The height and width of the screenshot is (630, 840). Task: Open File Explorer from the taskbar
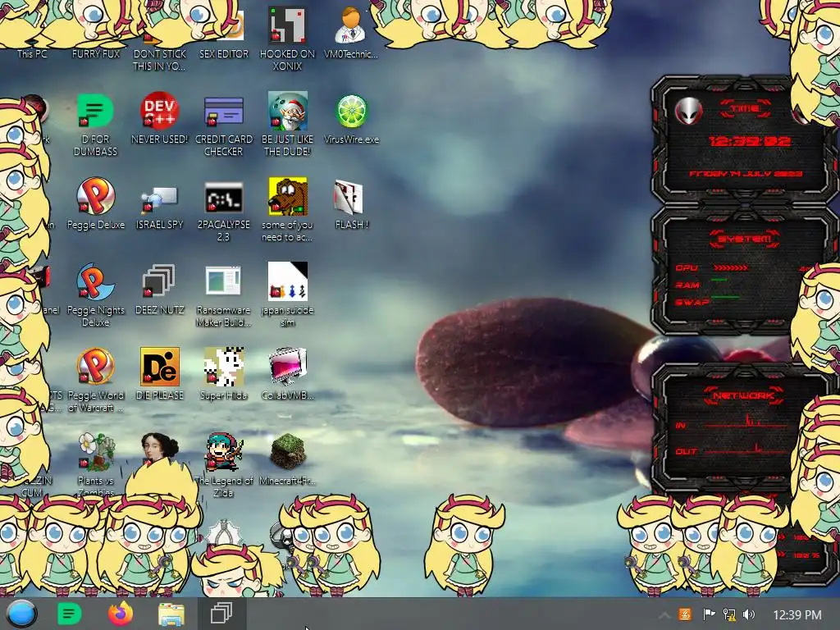click(171, 614)
